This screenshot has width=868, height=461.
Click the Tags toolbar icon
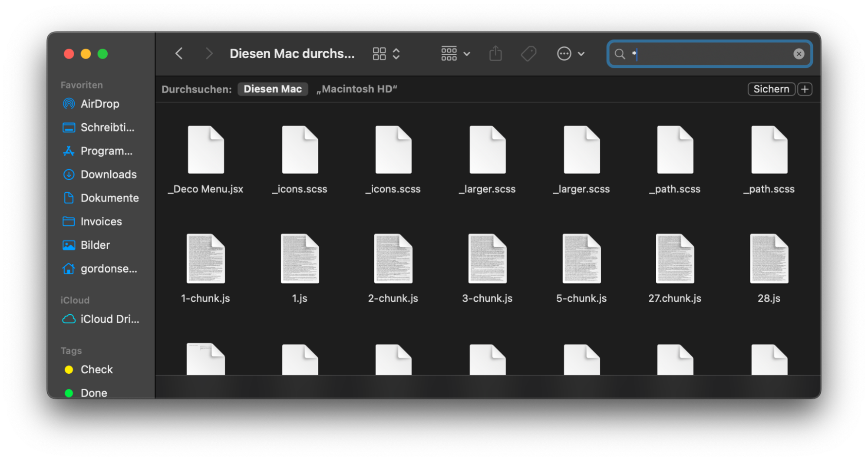tap(528, 54)
